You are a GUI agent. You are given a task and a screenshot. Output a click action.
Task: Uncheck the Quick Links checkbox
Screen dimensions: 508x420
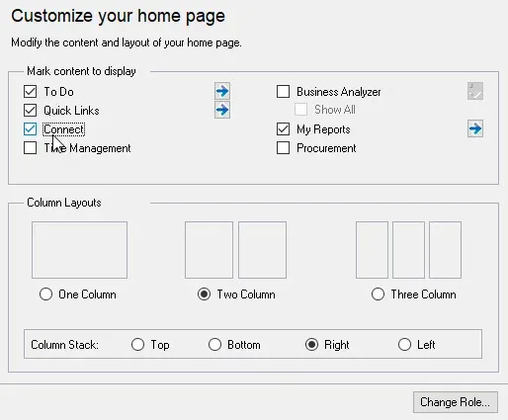(30, 111)
